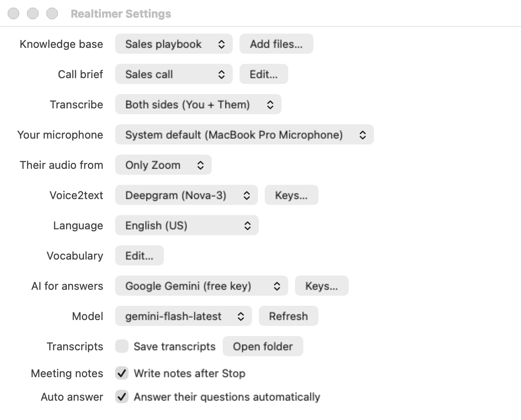Open the Knowledge base dropdown (Sales playbook)
The image size is (521, 420).
tap(174, 44)
